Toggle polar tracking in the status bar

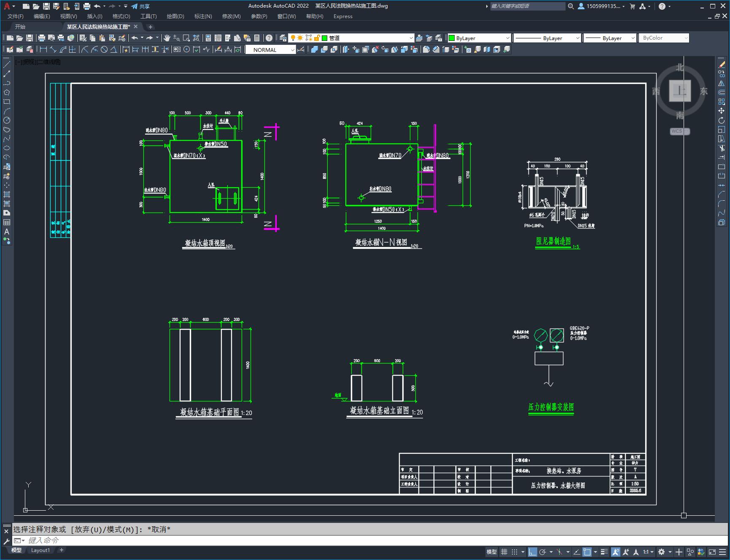[x=543, y=552]
